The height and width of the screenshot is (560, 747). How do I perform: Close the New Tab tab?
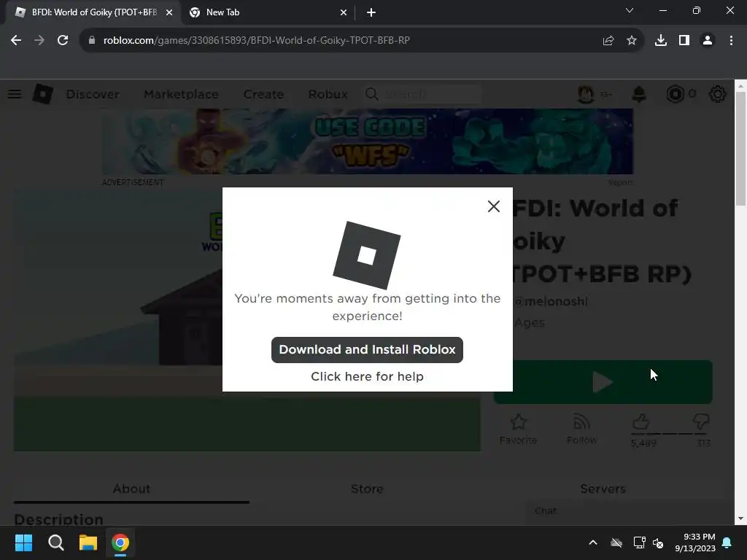point(344,12)
